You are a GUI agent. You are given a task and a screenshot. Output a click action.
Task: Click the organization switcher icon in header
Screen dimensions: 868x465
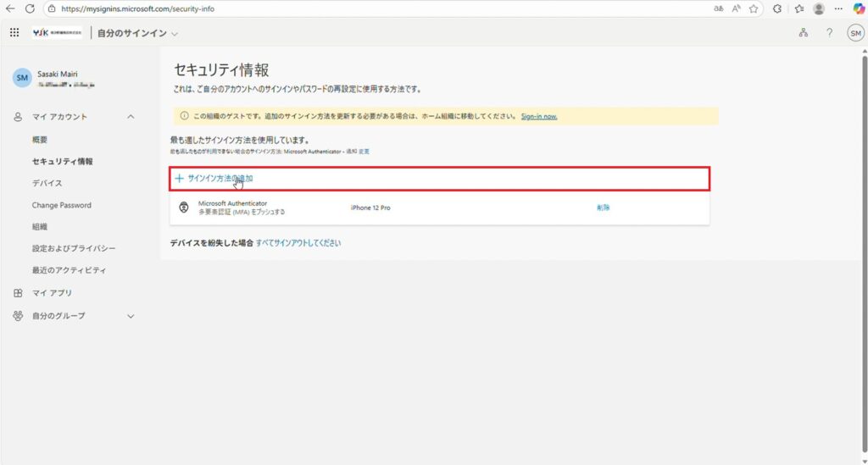coord(804,33)
